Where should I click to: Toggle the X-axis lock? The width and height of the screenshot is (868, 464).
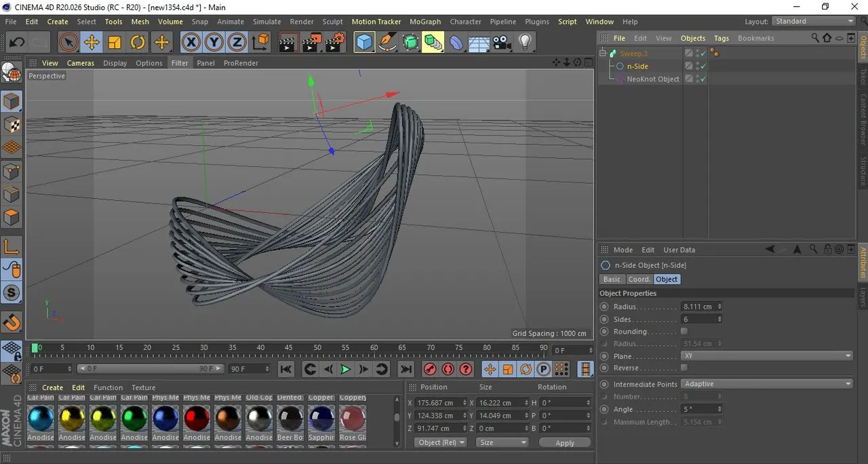(191, 43)
